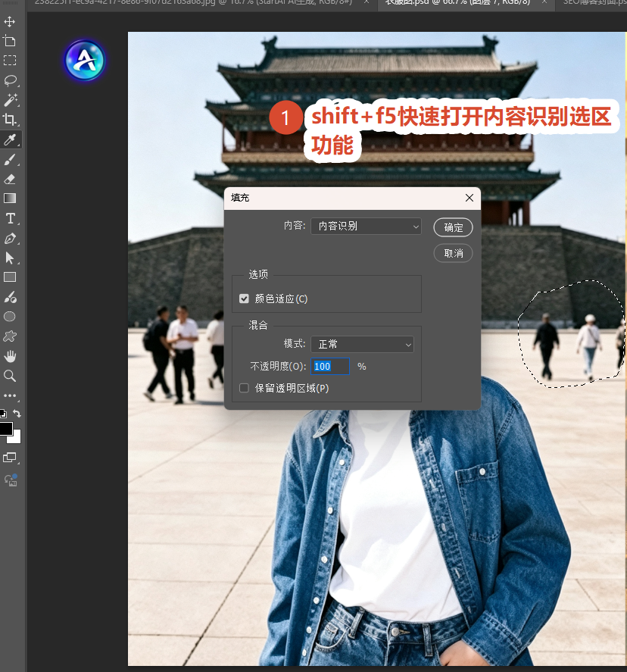Screen dimensions: 627x672
Task: Enable the 保留透明区域 checkbox
Action: [x=244, y=389]
